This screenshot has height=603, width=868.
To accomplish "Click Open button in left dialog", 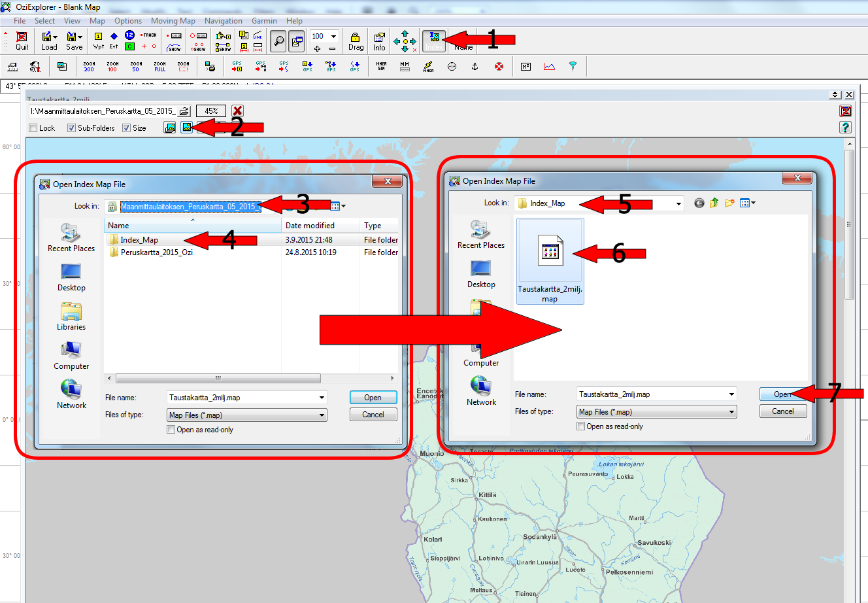I will pyautogui.click(x=373, y=398).
